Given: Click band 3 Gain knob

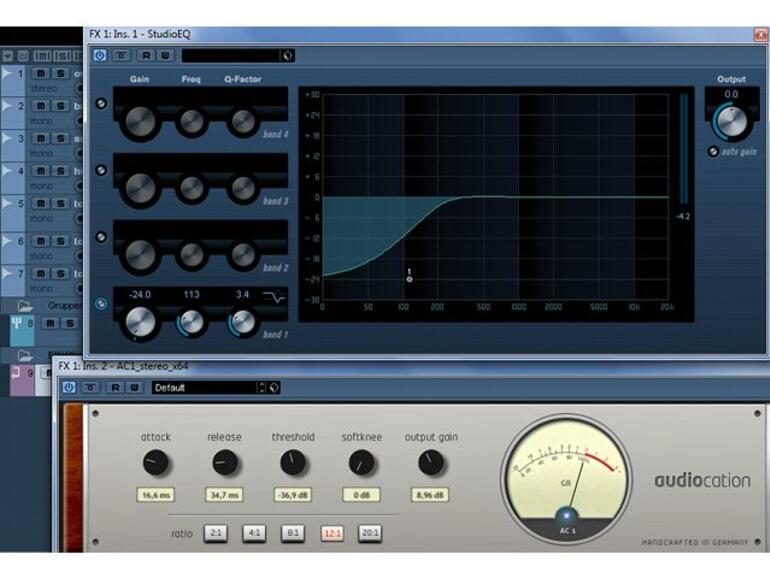Looking at the screenshot, I should (x=140, y=188).
